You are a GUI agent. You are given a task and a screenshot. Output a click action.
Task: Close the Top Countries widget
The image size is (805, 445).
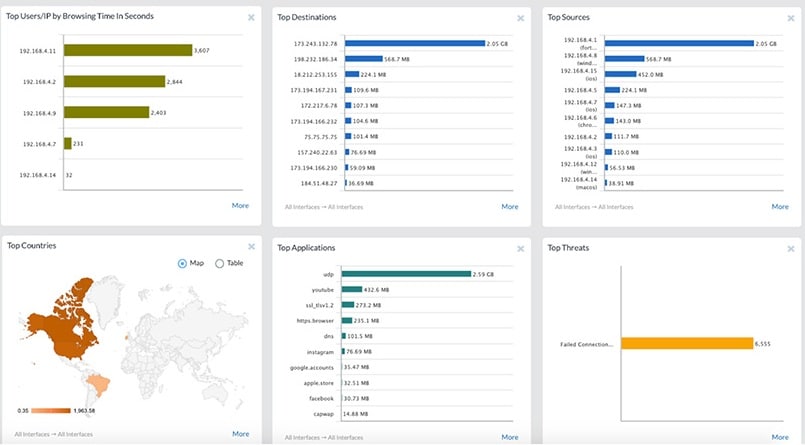click(249, 247)
